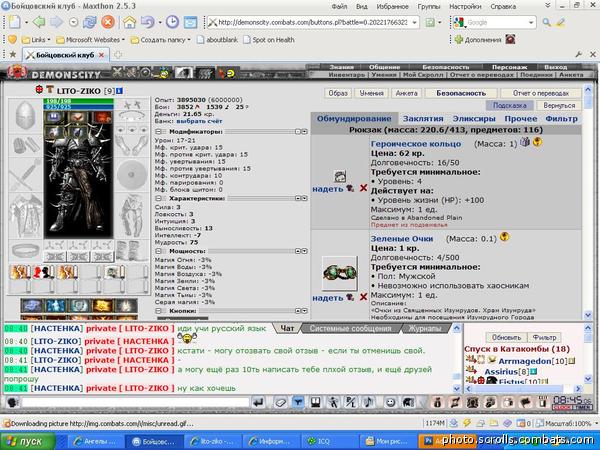Viewport: 600px width, 450px height.
Task: Click надеть link for Героическое кольцо
Action: point(328,189)
